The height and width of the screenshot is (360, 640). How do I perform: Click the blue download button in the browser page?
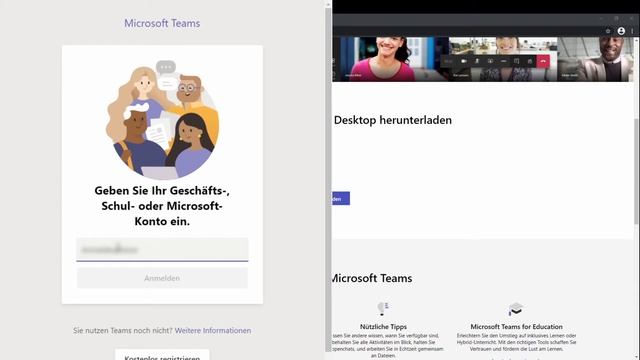tap(341, 198)
